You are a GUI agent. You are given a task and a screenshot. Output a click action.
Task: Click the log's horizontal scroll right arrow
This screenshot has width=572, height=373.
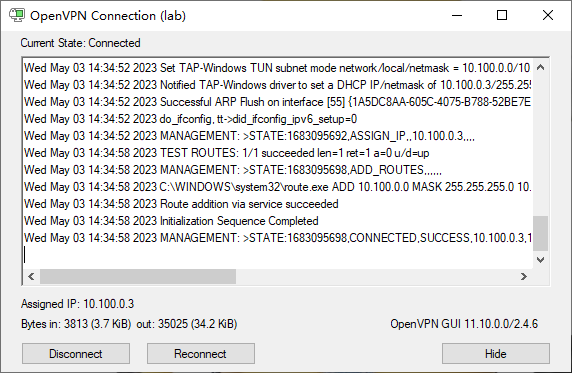point(524,277)
